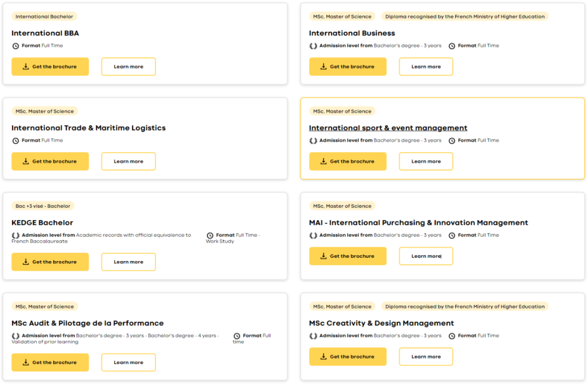The image size is (588, 387).
Task: Open the International BBA program title
Action: click(x=45, y=33)
